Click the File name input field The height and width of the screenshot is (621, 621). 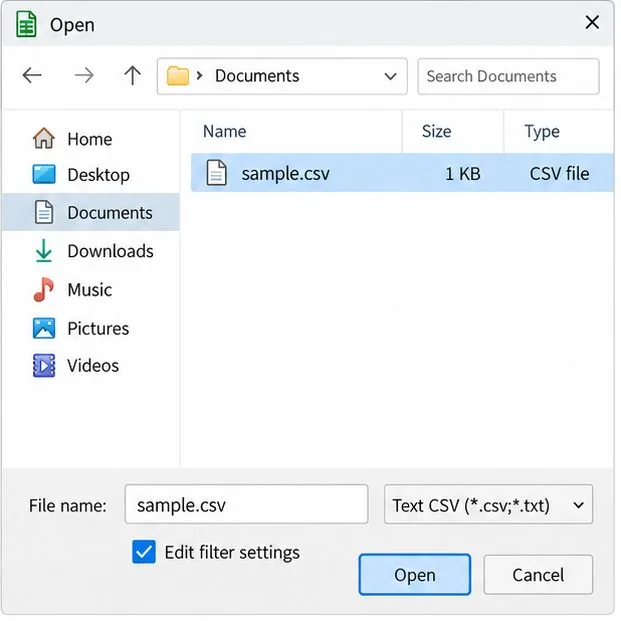(x=246, y=504)
